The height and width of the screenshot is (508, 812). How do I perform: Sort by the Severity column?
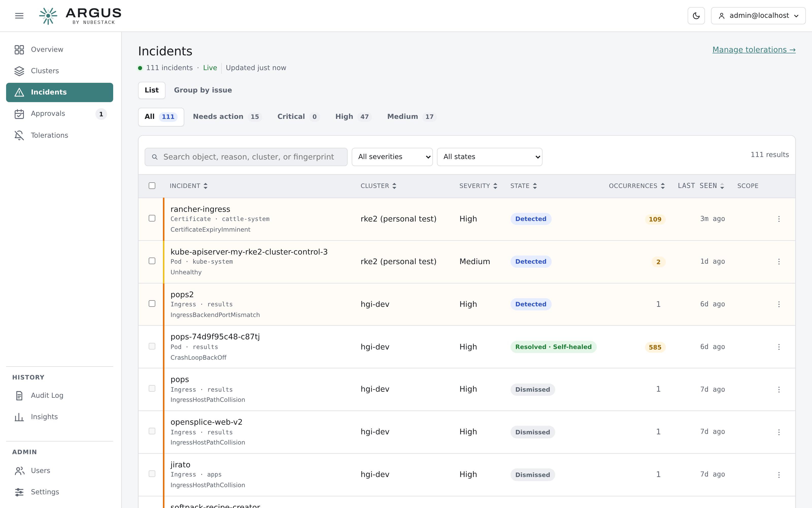click(478, 186)
